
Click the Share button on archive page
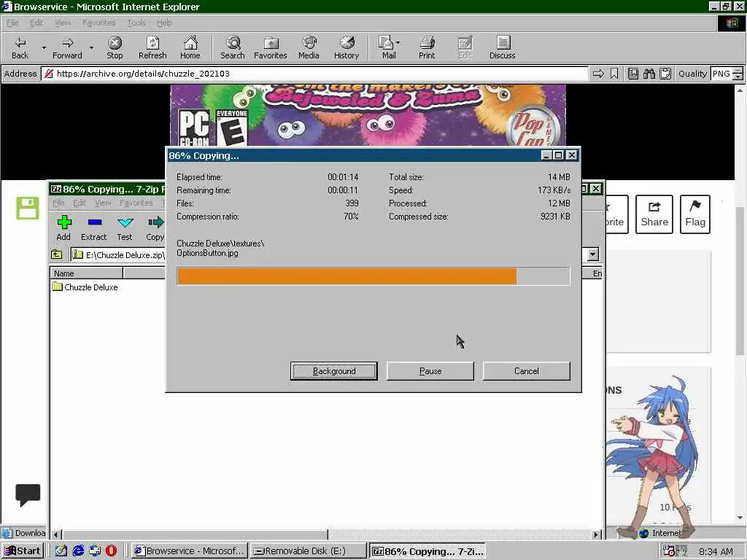[x=654, y=214]
